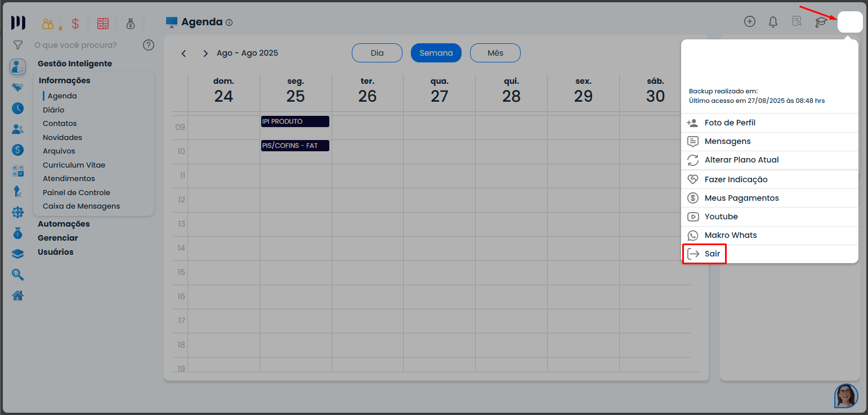Open the orange people icon in the top bar

[x=48, y=24]
